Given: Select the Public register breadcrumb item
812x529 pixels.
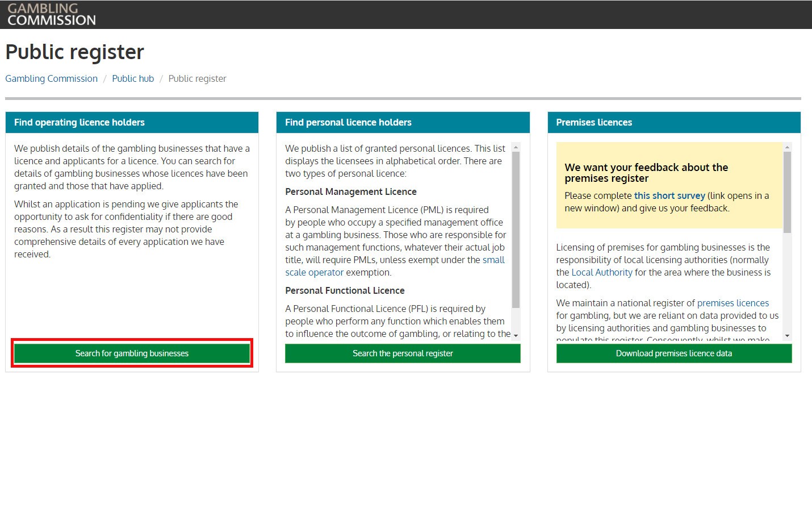Looking at the screenshot, I should 197,78.
